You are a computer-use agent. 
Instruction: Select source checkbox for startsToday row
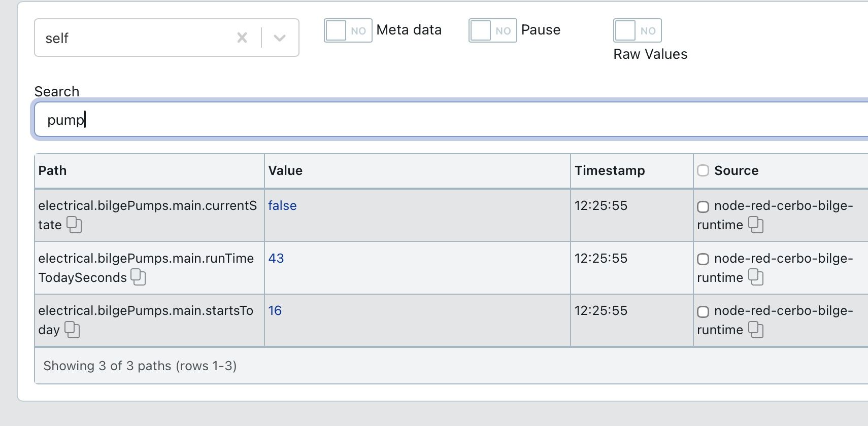703,312
